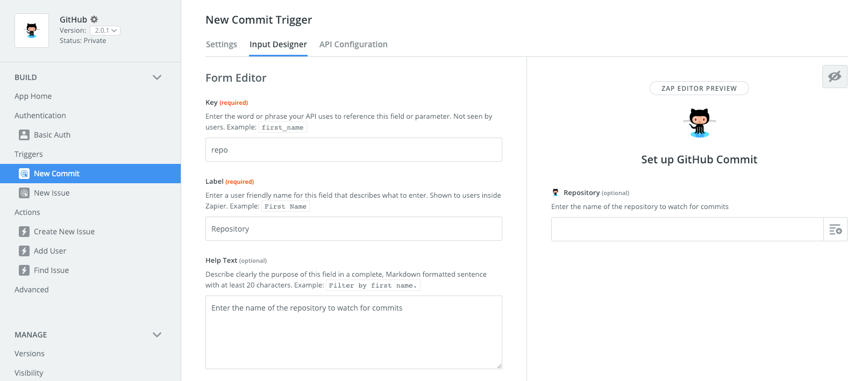Screen dimensions: 868x381
Task: Open the GitHub app settings gear
Action: pyautogui.click(x=94, y=19)
